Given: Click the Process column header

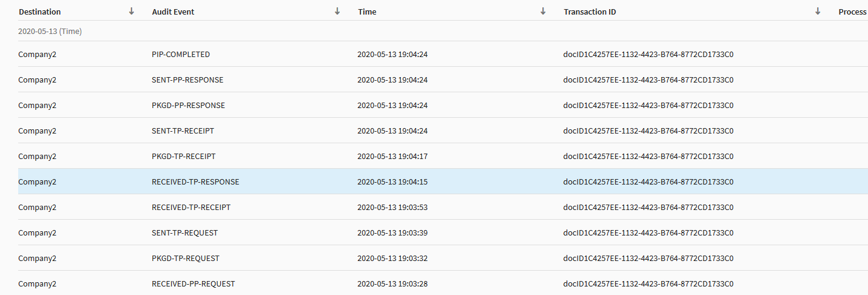Looking at the screenshot, I should pos(852,12).
